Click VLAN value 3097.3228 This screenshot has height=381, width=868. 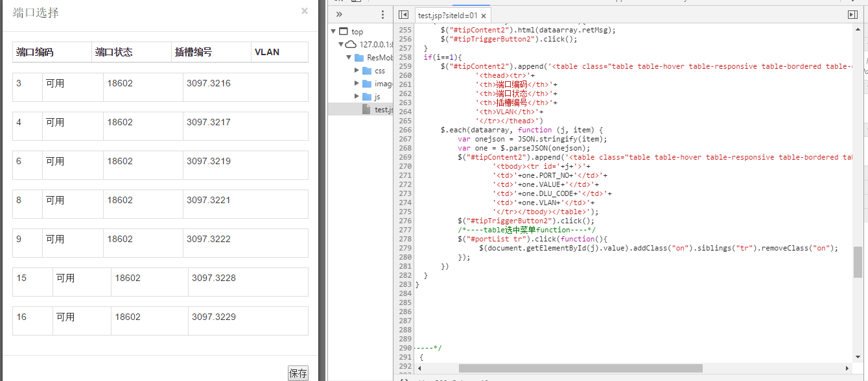click(x=214, y=278)
